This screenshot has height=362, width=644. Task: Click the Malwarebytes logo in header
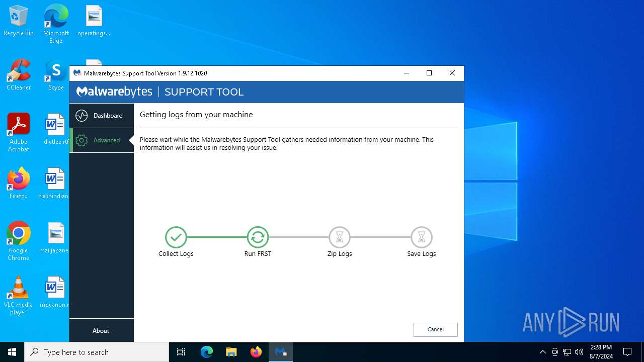114,92
